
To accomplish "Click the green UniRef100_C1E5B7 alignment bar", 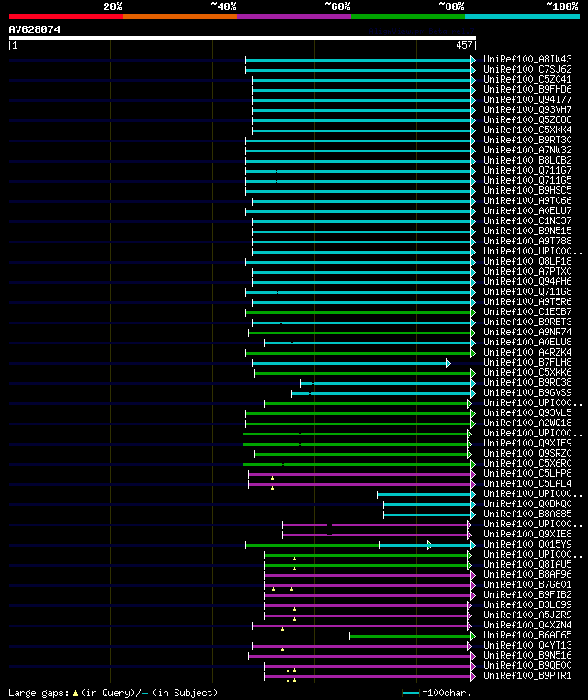I will [x=360, y=312].
